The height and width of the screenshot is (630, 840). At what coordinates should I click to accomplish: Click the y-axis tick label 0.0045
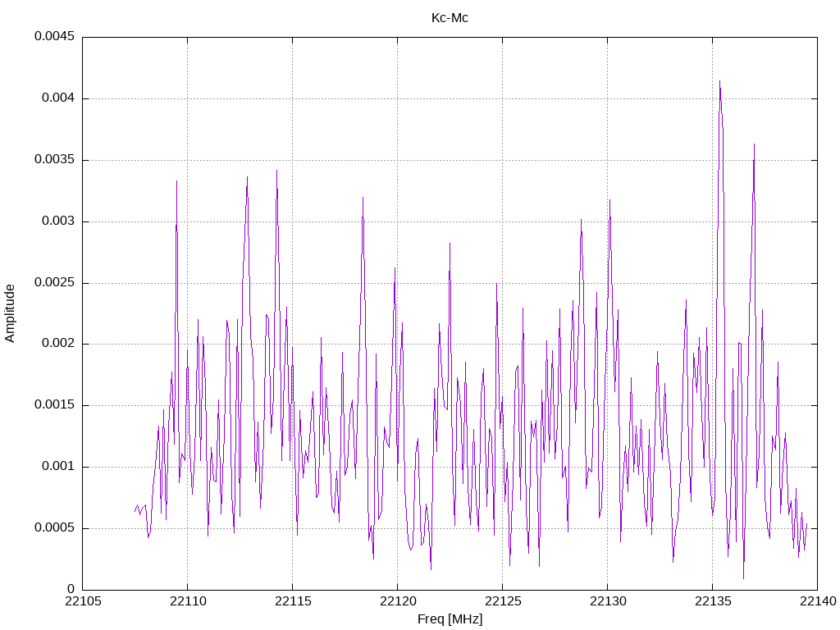(55, 36)
